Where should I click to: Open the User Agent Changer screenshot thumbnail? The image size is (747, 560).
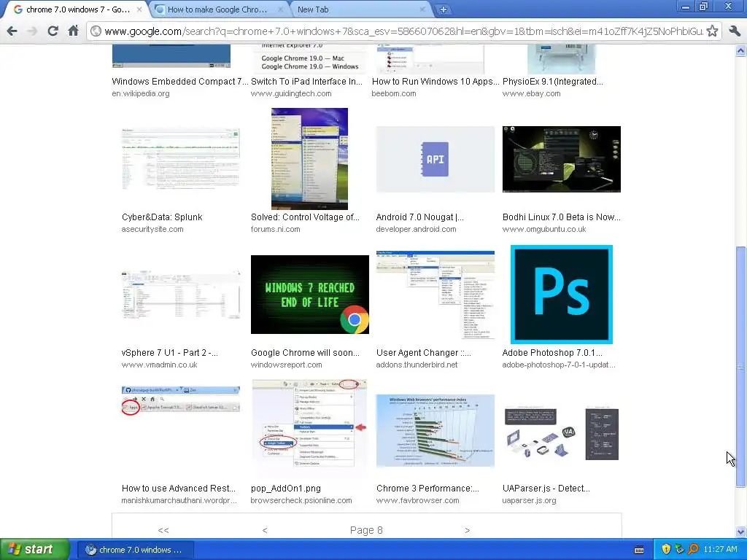pos(435,295)
